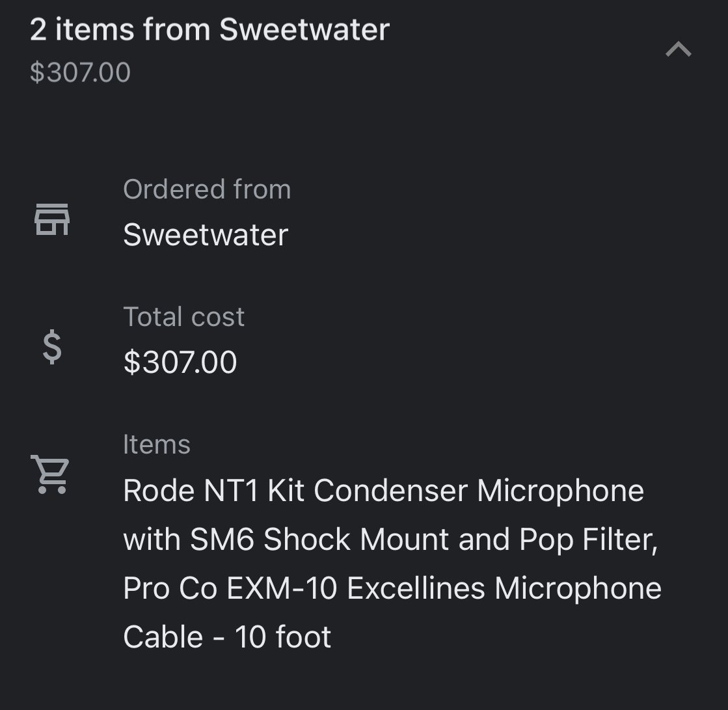The height and width of the screenshot is (710, 728).
Task: Tap 'Rode NT1 Kit Condenser Microphone' text
Action: [x=383, y=490]
